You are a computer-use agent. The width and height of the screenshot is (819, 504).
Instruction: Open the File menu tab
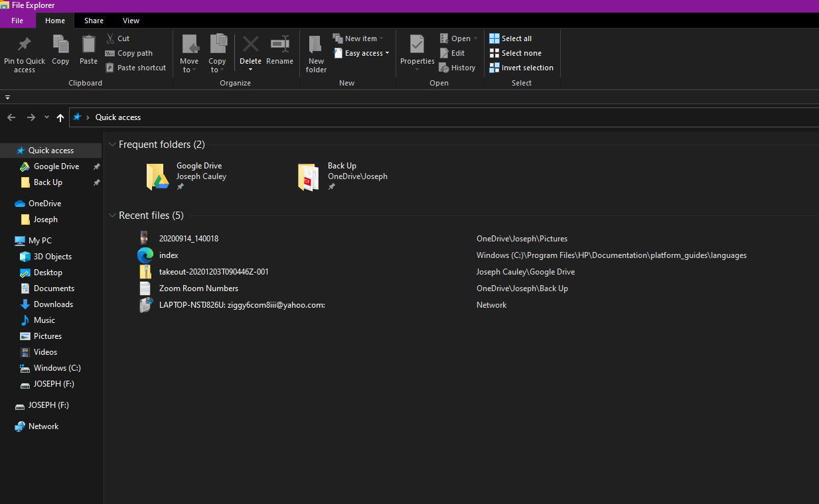pyautogui.click(x=17, y=21)
